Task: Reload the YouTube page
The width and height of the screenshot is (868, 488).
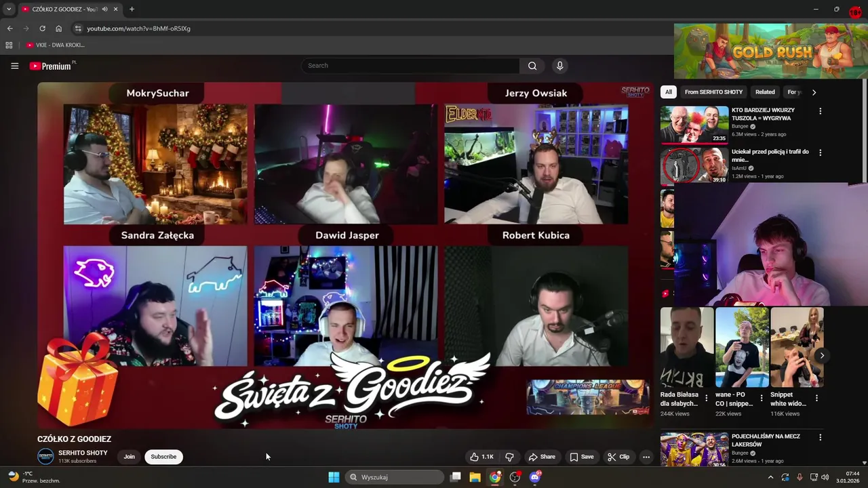Action: pos(42,28)
